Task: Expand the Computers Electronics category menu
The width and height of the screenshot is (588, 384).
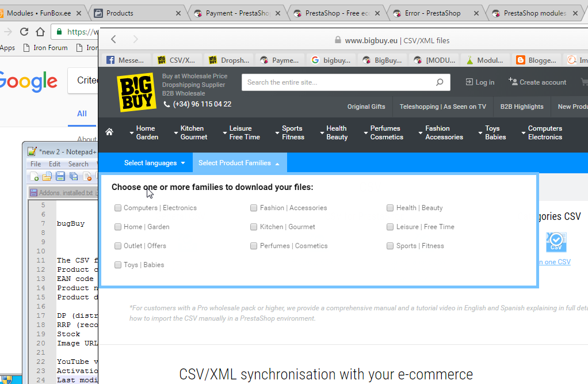Action: click(x=542, y=133)
